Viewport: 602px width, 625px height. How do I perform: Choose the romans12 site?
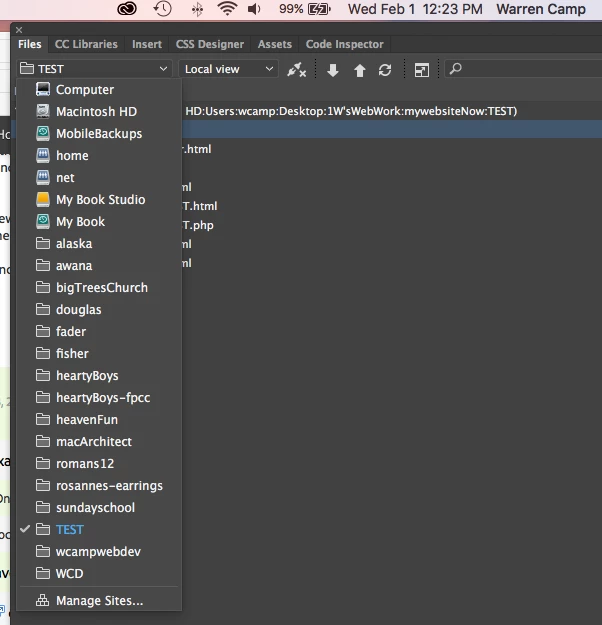pyautogui.click(x=99, y=464)
